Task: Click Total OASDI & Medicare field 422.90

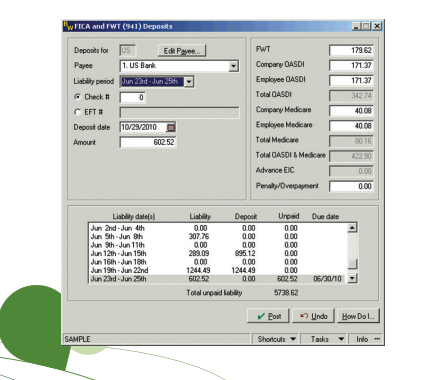Action: click(x=351, y=156)
